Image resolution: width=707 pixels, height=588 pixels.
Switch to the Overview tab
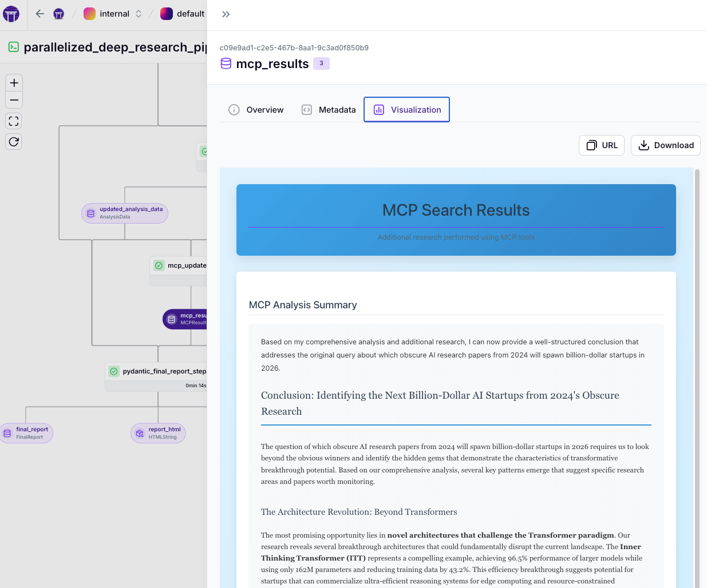[x=256, y=110]
